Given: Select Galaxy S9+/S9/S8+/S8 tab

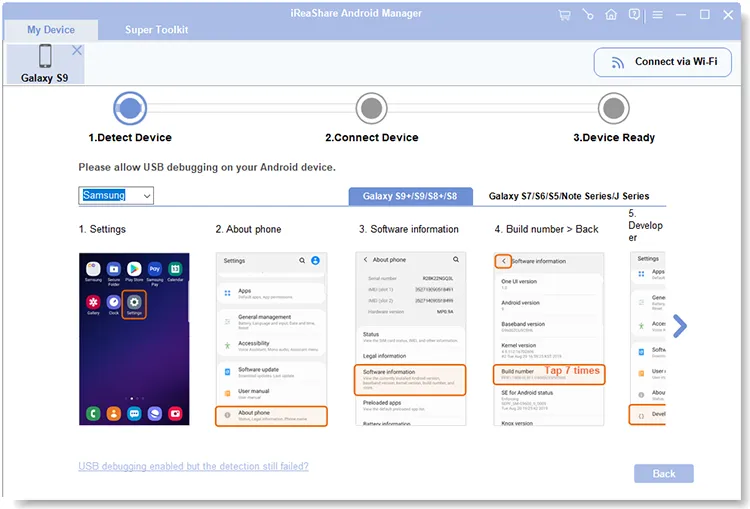Looking at the screenshot, I should 410,196.
